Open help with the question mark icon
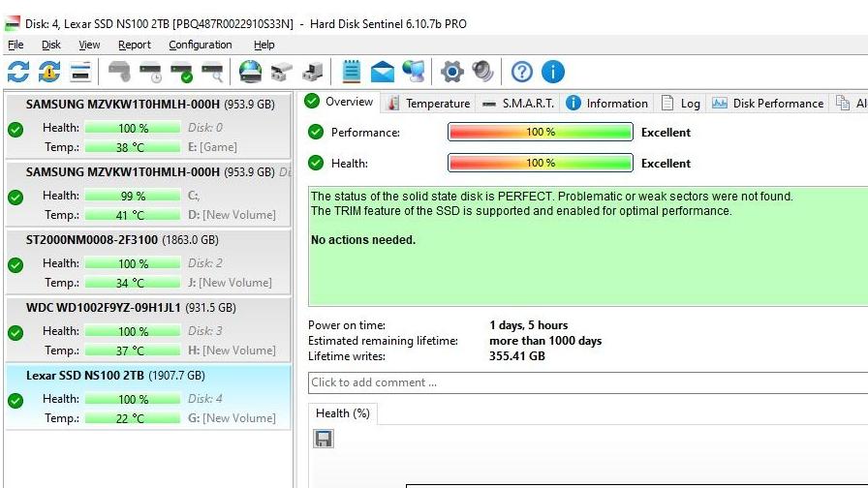Viewport: 868px width, 488px height. [522, 72]
